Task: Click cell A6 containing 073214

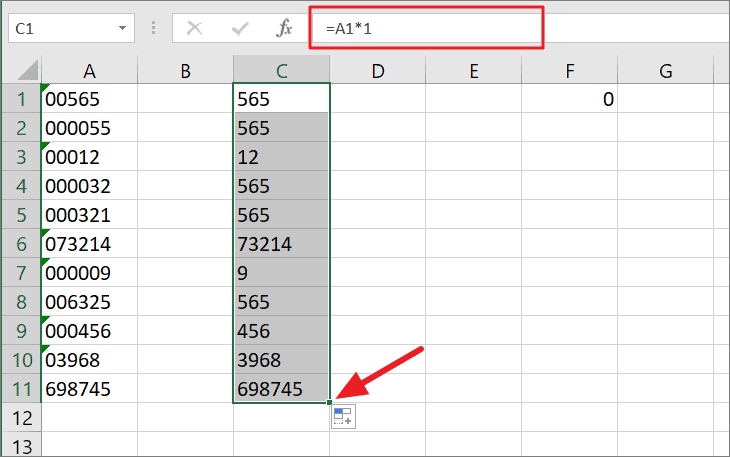Action: (89, 243)
